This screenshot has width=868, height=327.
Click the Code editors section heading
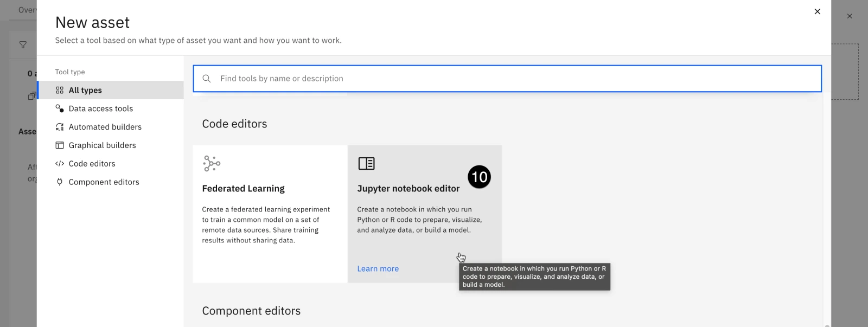point(235,124)
